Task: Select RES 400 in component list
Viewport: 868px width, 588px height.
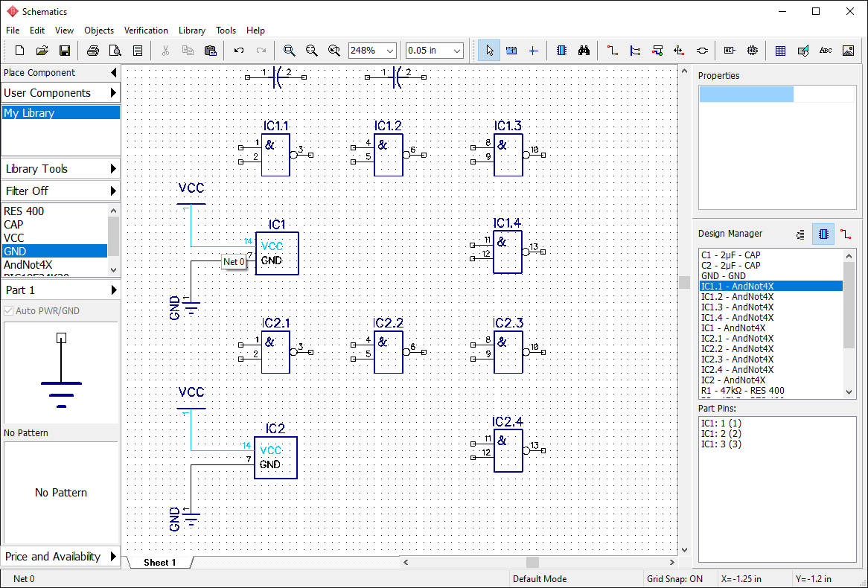Action: [x=54, y=211]
